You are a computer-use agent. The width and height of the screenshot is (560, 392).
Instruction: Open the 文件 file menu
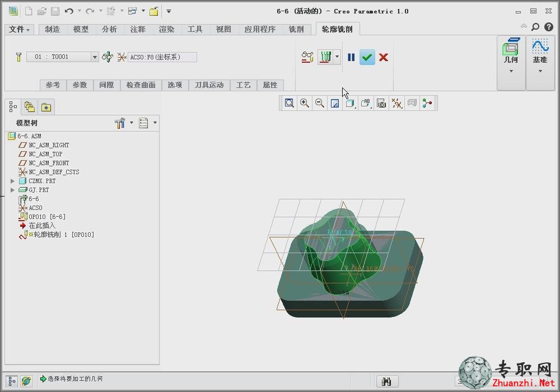[19, 29]
